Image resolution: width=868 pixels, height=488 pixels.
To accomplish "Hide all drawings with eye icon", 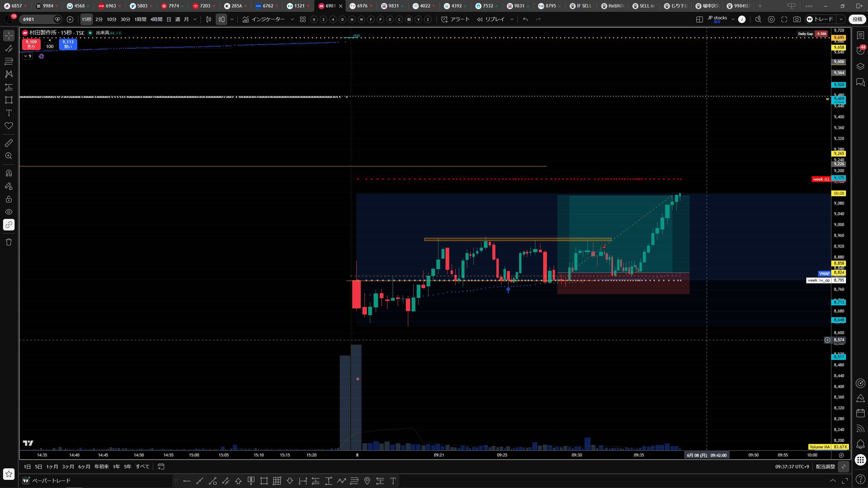I will 9,212.
